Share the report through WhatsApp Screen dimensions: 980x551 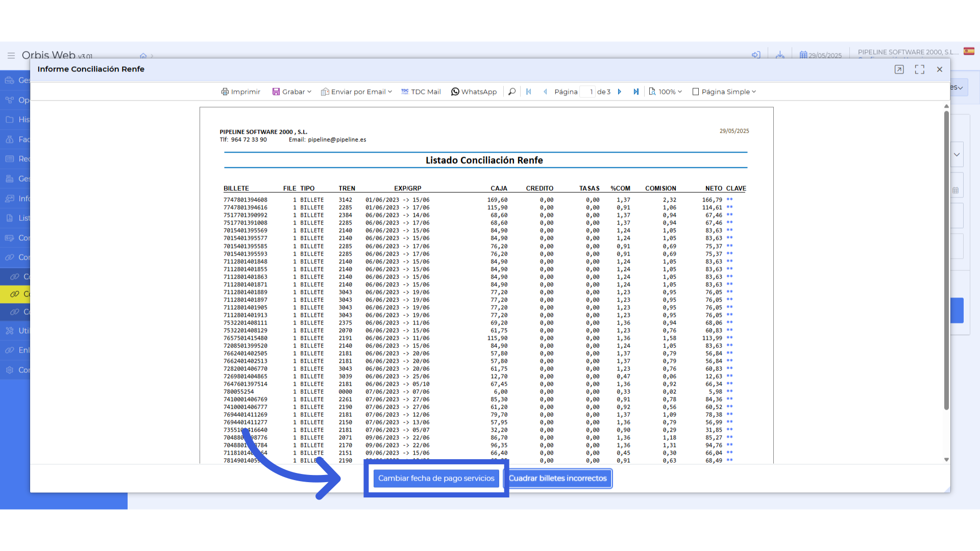[x=474, y=92]
